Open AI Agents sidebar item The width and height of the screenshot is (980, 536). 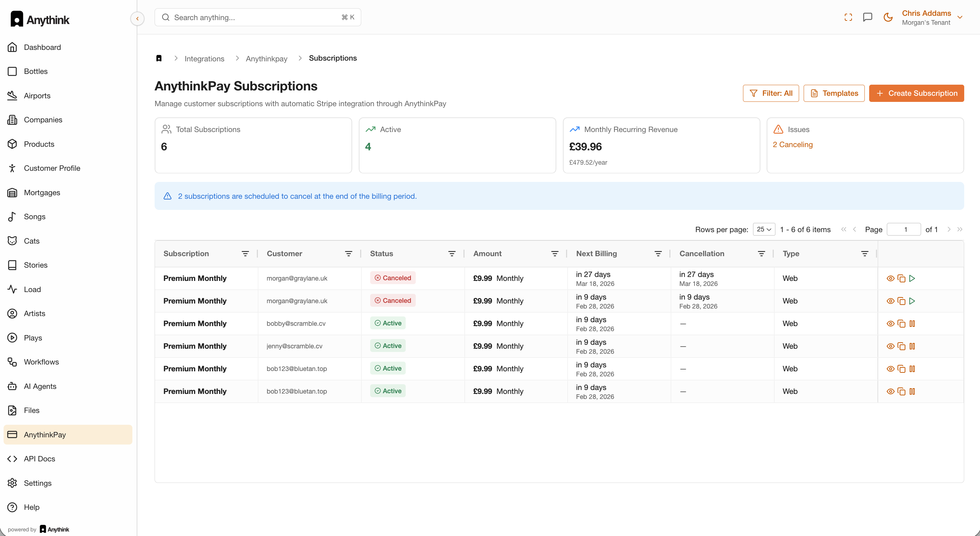pyautogui.click(x=40, y=386)
